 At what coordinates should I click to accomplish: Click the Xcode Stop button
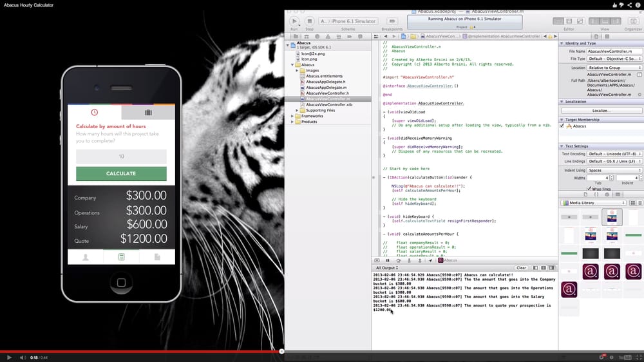coord(309,21)
